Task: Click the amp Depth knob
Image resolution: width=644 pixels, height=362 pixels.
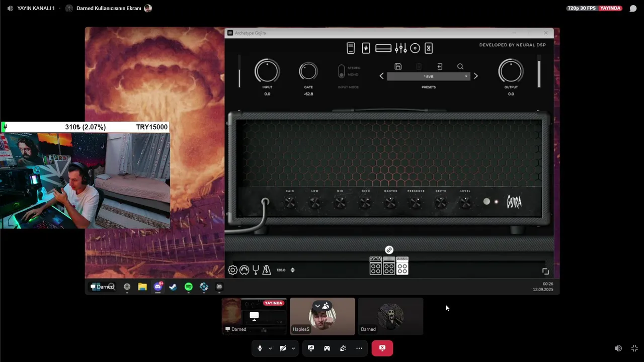Action: pos(441,203)
